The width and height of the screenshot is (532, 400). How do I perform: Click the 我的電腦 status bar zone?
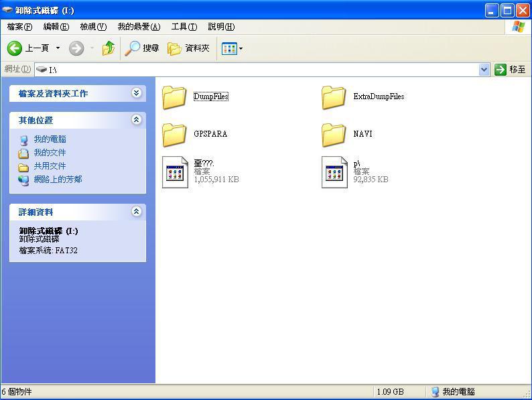tap(454, 392)
